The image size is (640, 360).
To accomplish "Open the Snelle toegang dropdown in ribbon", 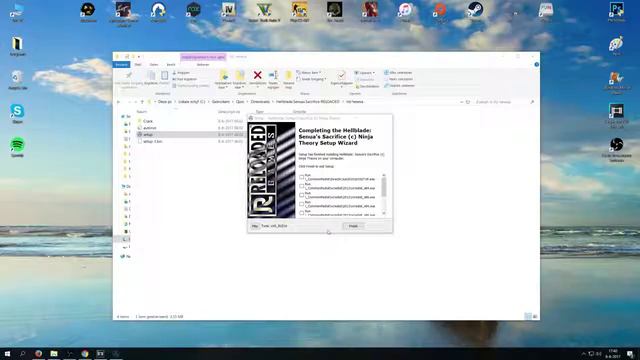I will click(311, 79).
